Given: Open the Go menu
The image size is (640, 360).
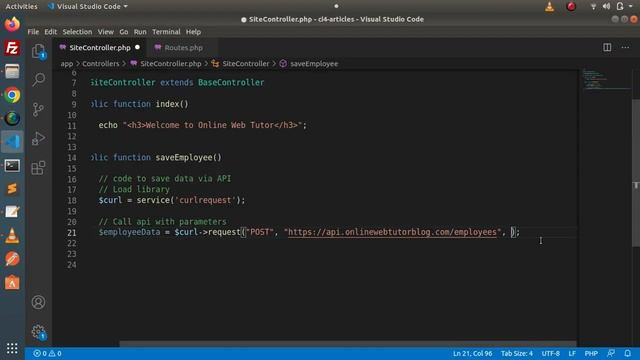Looking at the screenshot, I should [x=124, y=32].
